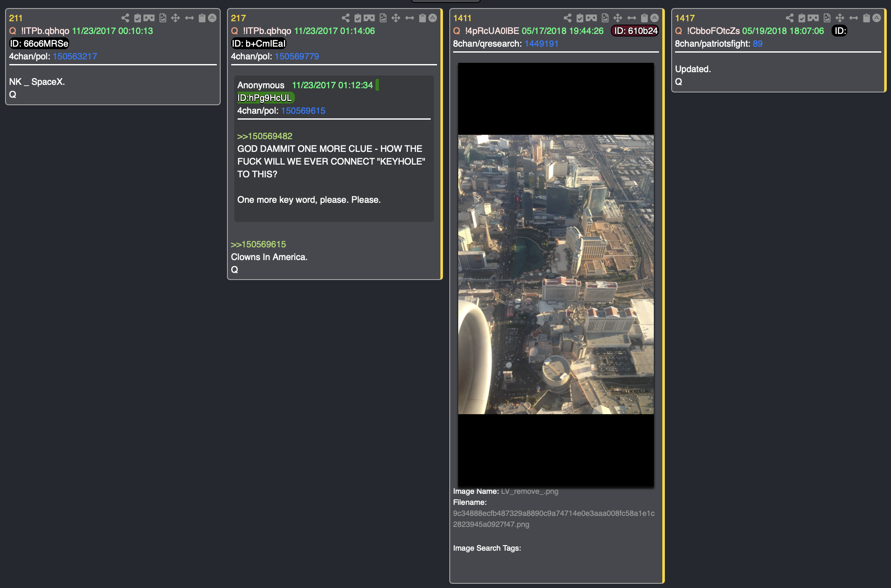The height and width of the screenshot is (588, 891).
Task: Click the goggles icon on post 1417
Action: (813, 18)
